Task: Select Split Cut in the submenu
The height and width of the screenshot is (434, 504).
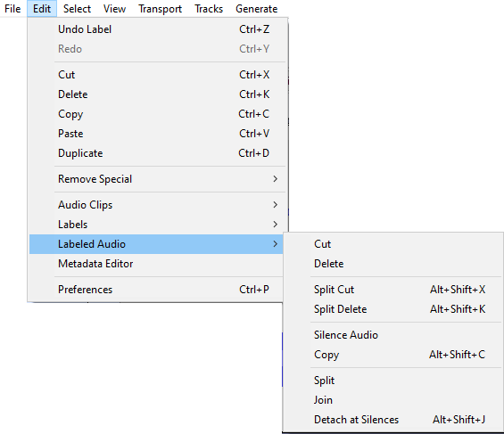Action: tap(393, 290)
